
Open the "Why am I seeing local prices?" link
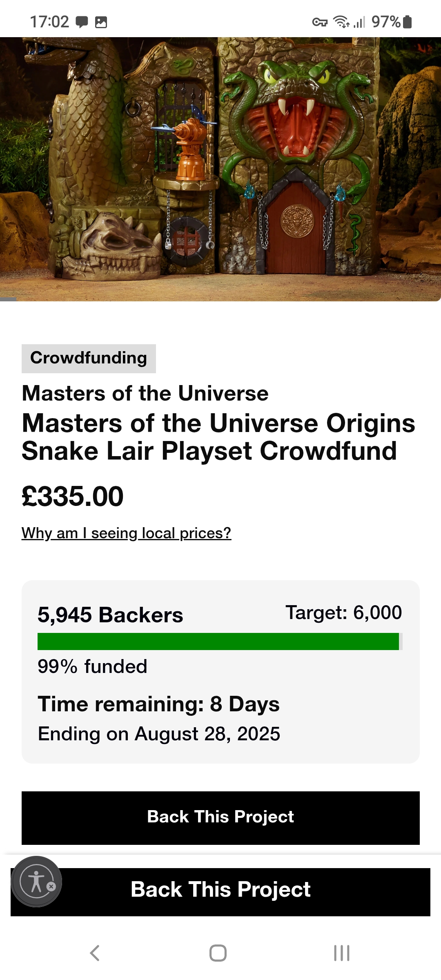coord(126,533)
